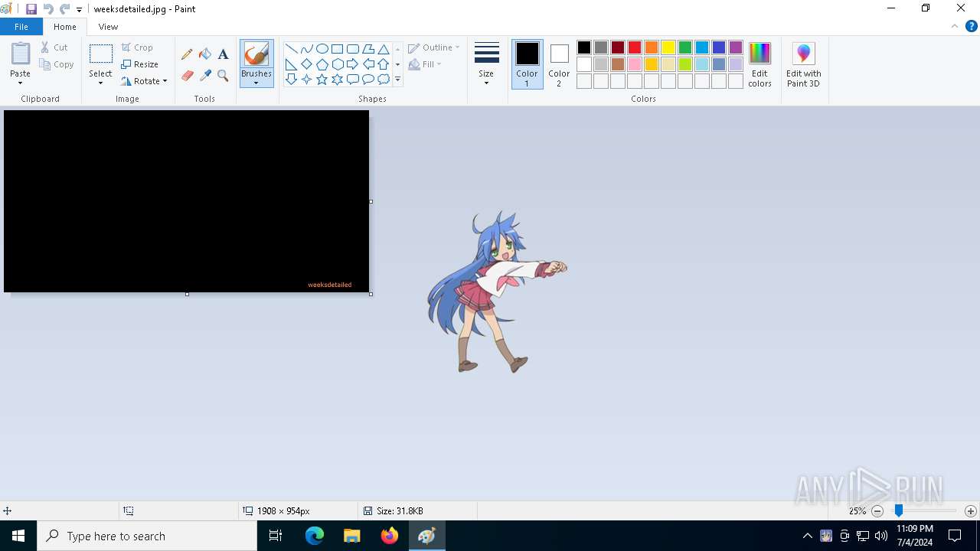Open the Rotate dropdown
980x551 pixels.
(x=144, y=81)
